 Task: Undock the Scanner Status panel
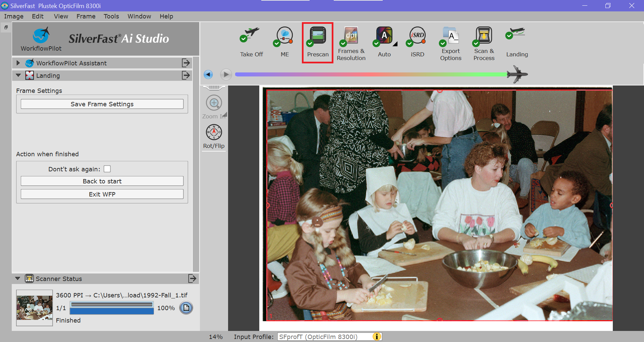click(192, 278)
